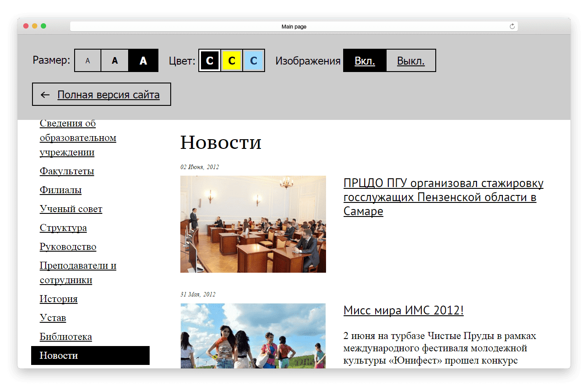Click the 31 Мая, 2012 date text
Image resolution: width=588 pixels, height=386 pixels.
coord(198,294)
